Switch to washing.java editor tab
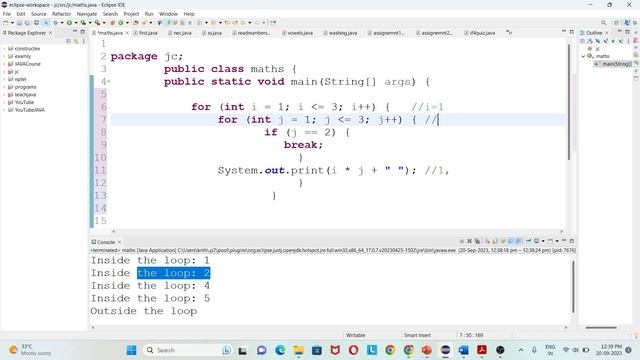 [340, 33]
